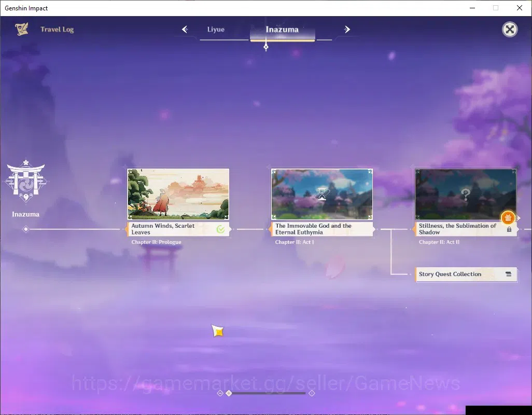Screen dimensions: 532x415
Task: Open the Story Quest Collection
Action: pyautogui.click(x=466, y=274)
